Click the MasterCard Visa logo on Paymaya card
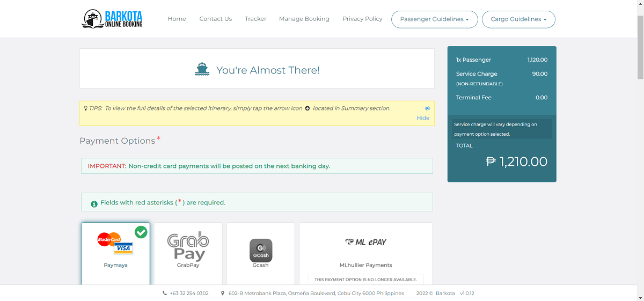Screen dimensions: 644x301 pos(115,243)
